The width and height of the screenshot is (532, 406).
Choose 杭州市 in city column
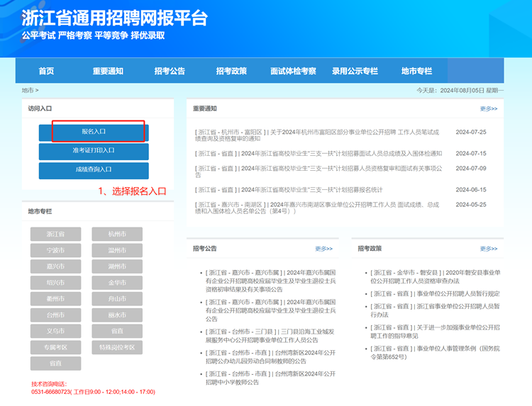tap(116, 235)
